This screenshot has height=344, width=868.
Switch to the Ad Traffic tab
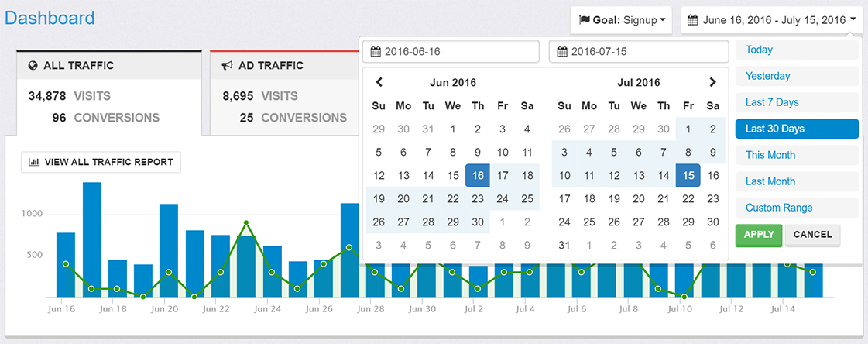pyautogui.click(x=273, y=66)
